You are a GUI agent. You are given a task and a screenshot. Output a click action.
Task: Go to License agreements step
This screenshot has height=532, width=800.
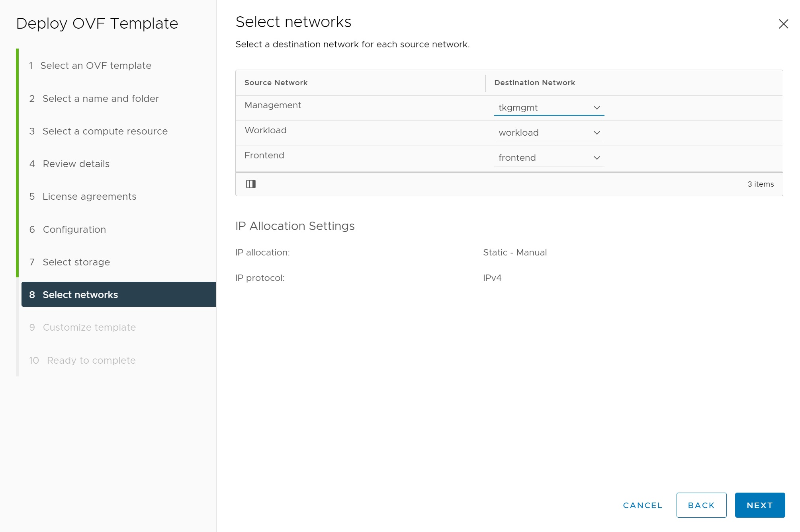[89, 197]
